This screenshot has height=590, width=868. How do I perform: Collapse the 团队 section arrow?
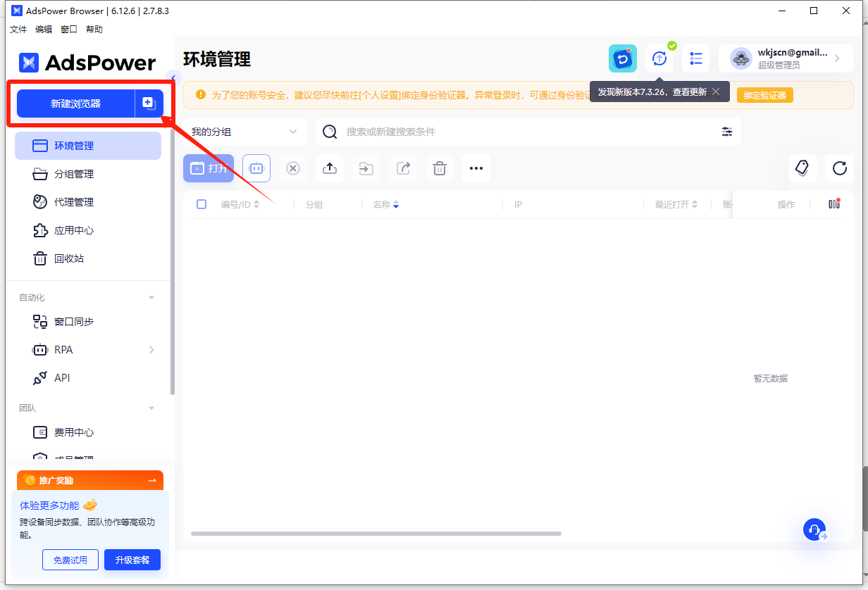pyautogui.click(x=151, y=408)
